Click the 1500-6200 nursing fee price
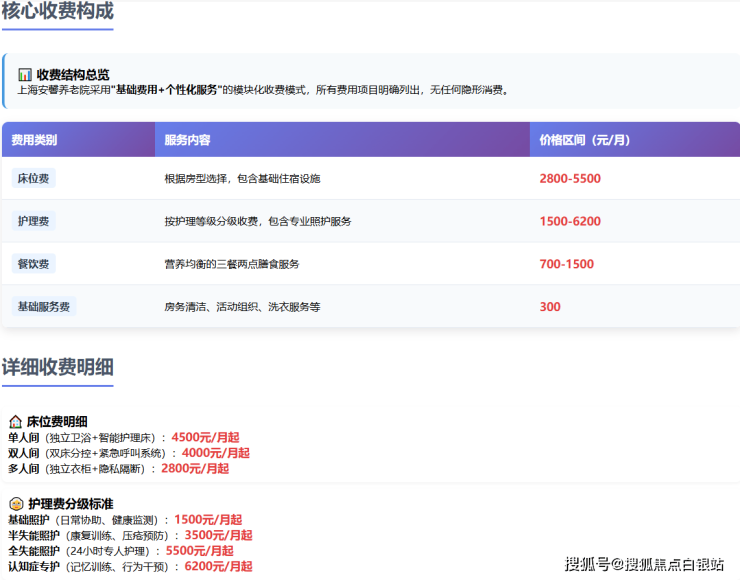 tap(570, 221)
